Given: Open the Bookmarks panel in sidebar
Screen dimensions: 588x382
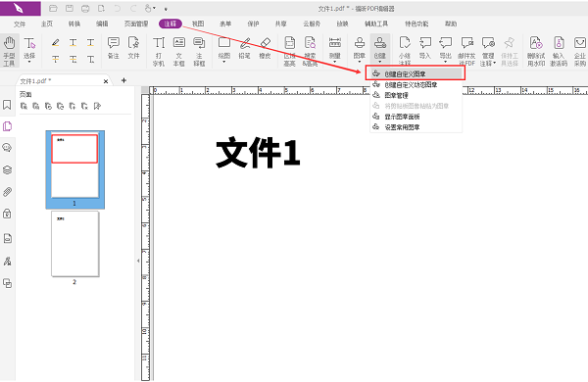Looking at the screenshot, I should point(7,105).
